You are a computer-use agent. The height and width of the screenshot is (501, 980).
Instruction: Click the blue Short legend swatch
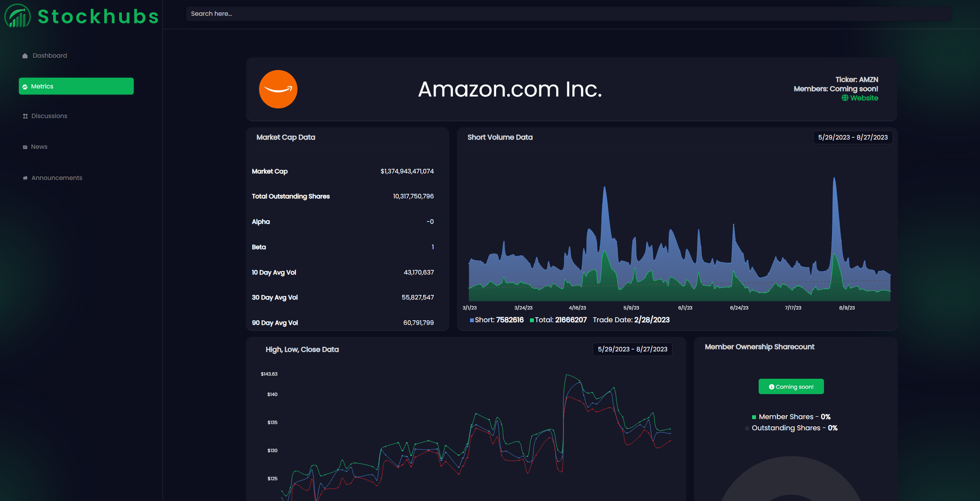472,320
